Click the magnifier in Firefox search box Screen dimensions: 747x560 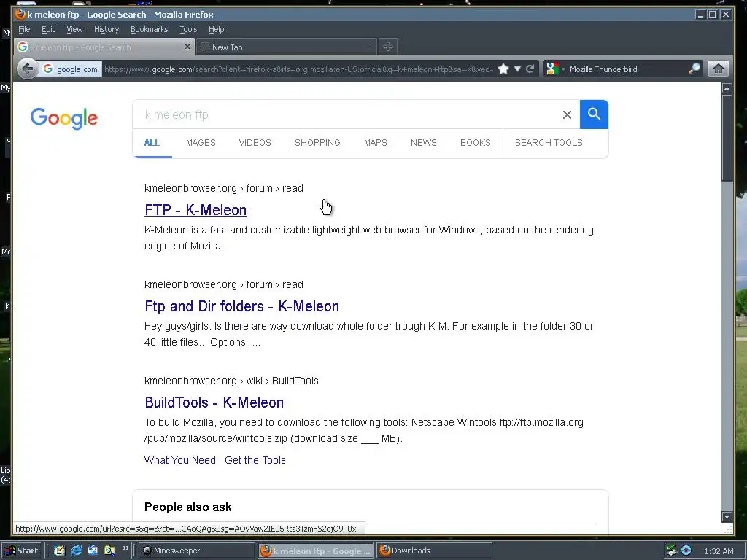coord(694,69)
